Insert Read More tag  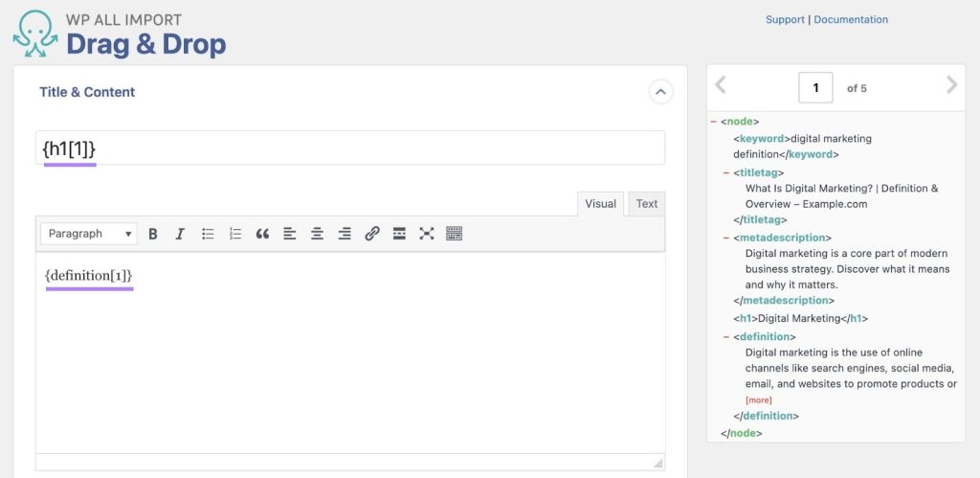click(399, 234)
